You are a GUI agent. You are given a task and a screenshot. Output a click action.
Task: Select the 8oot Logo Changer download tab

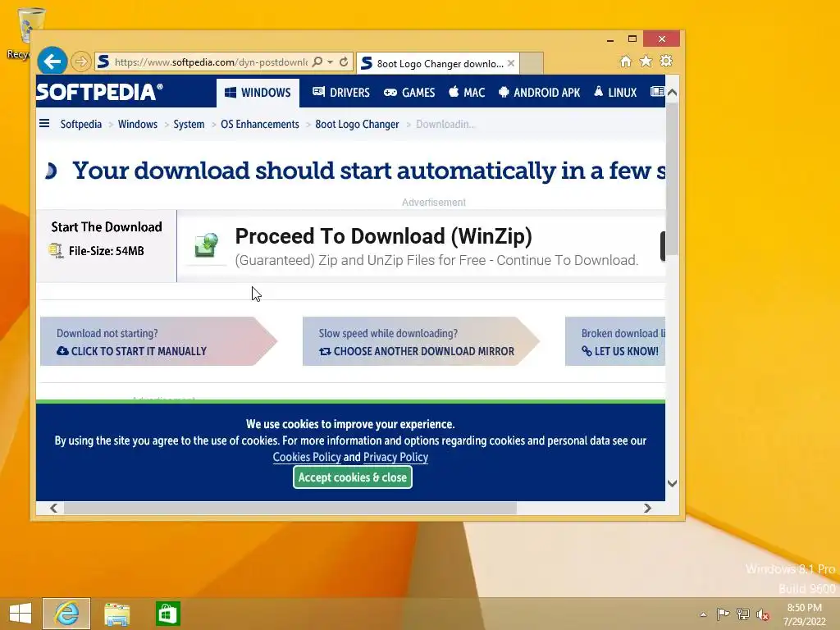tap(436, 63)
